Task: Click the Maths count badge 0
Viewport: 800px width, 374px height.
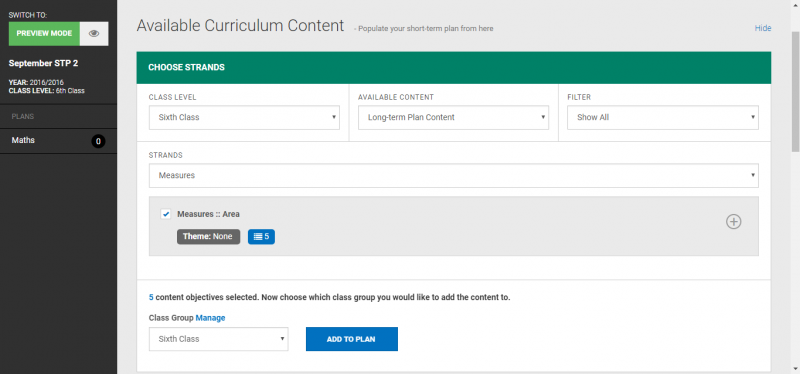Action: pos(98,141)
